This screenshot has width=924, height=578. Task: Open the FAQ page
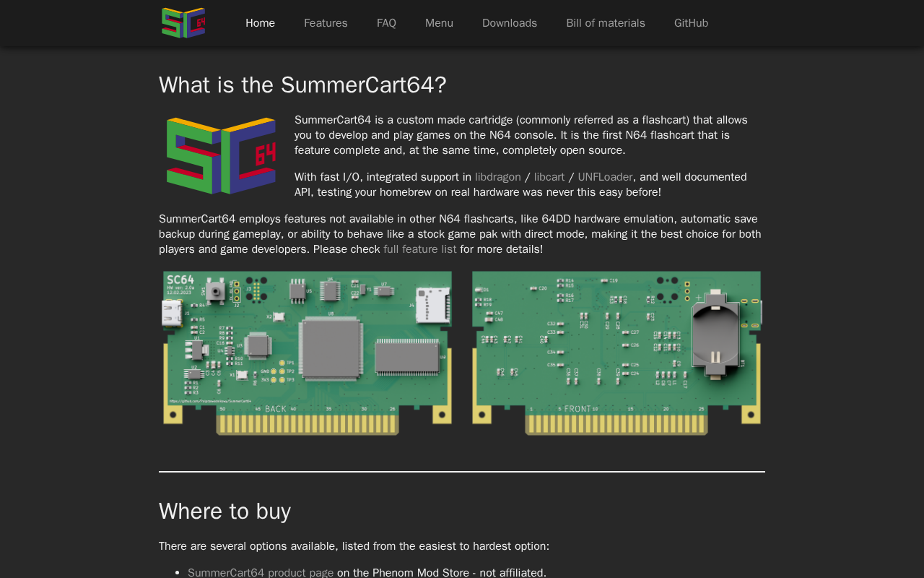pos(386,23)
